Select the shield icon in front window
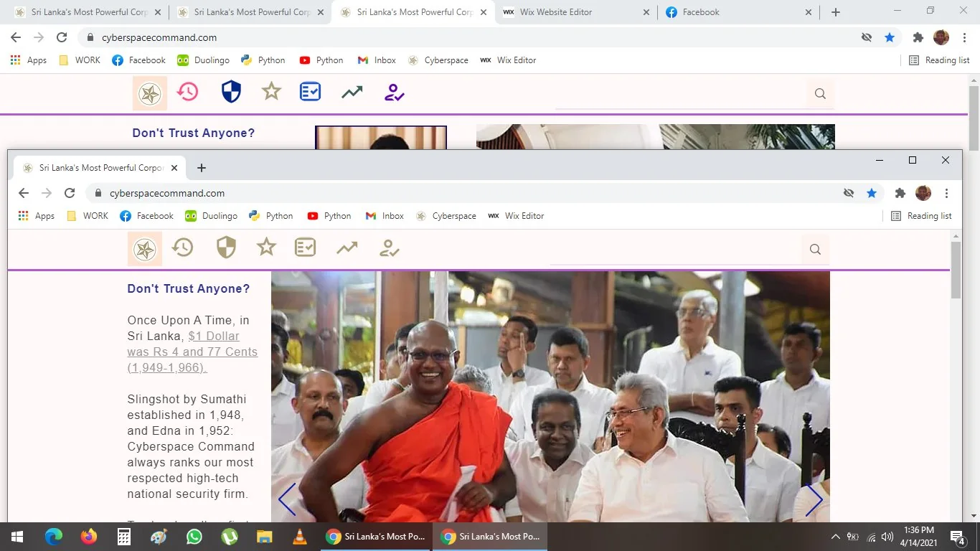 click(x=226, y=248)
